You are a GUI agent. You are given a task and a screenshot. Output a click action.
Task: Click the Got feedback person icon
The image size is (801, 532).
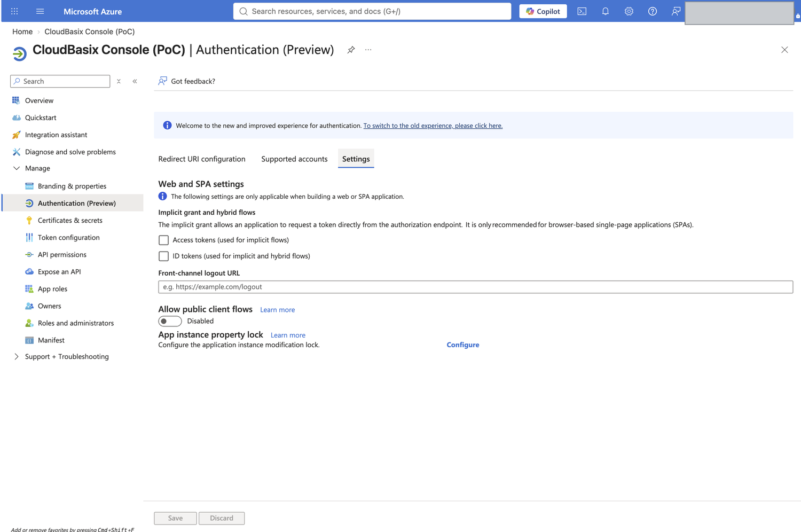coord(162,81)
